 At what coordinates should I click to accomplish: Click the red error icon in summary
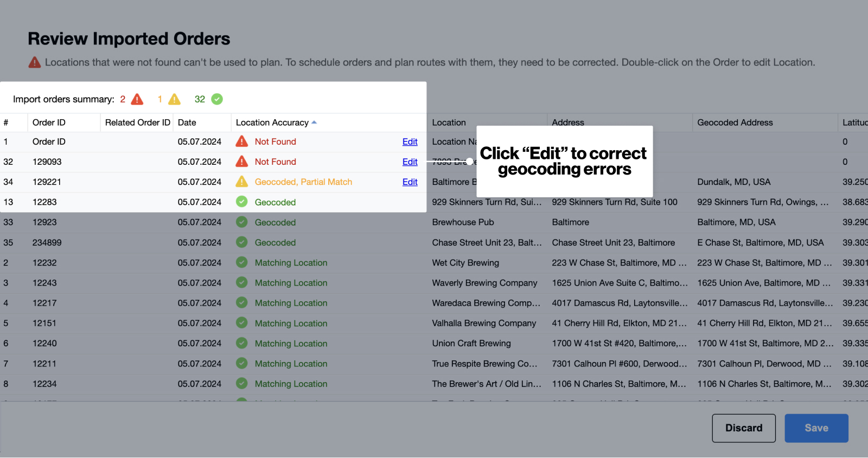[x=137, y=99]
